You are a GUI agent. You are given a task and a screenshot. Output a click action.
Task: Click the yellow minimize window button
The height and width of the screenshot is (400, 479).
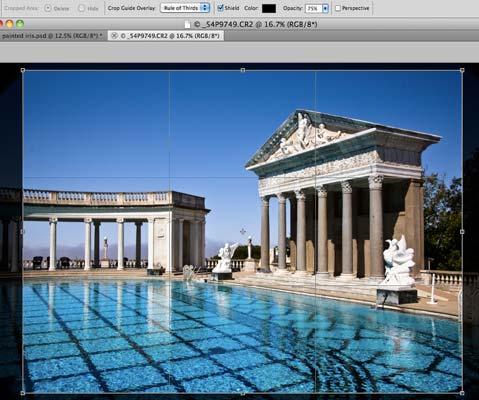point(10,24)
